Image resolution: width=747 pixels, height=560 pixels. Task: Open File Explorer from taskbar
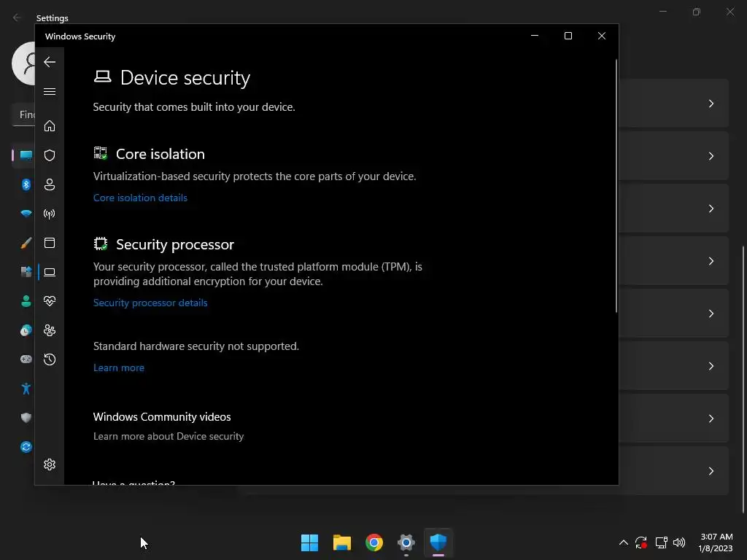point(342,542)
